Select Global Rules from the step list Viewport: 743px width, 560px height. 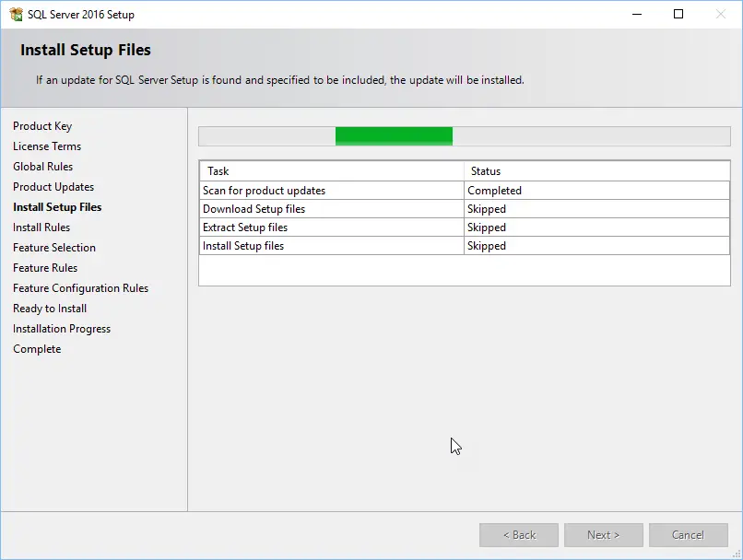pyautogui.click(x=42, y=166)
